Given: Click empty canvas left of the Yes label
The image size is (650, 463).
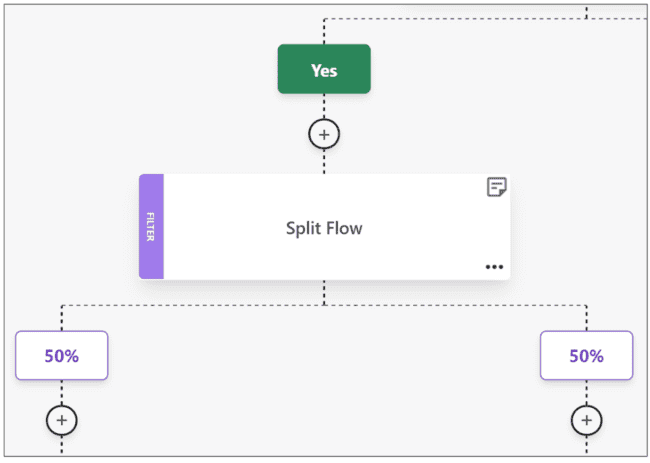Looking at the screenshot, I should pos(150,80).
